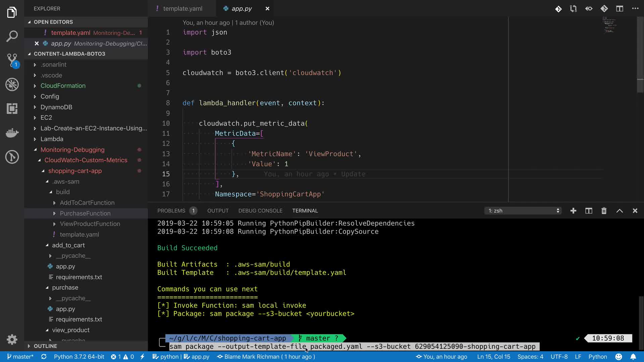Screen dimensions: 644x362
Task: Click Python 3.7.2 64-bit interpreter selector
Action: click(x=79, y=357)
